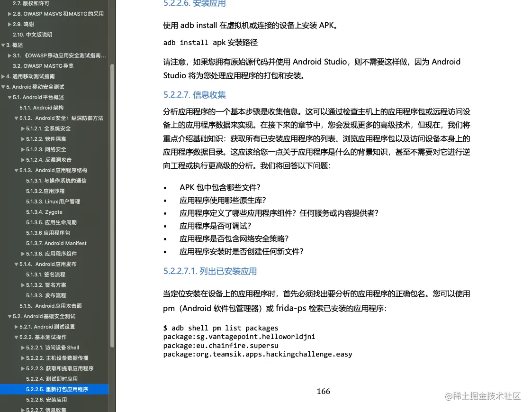Expand the 5.1.2.1 全系统安全 node
The image size is (532, 412).
click(23, 129)
